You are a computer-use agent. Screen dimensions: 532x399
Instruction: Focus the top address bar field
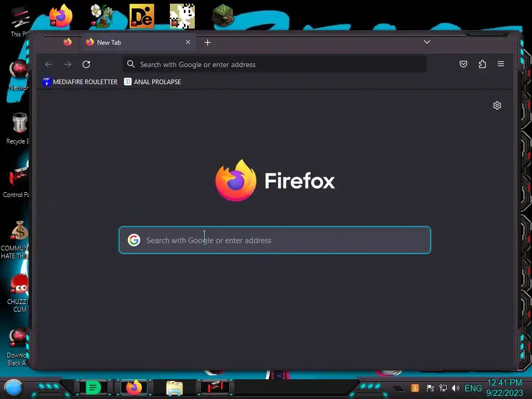click(x=275, y=64)
